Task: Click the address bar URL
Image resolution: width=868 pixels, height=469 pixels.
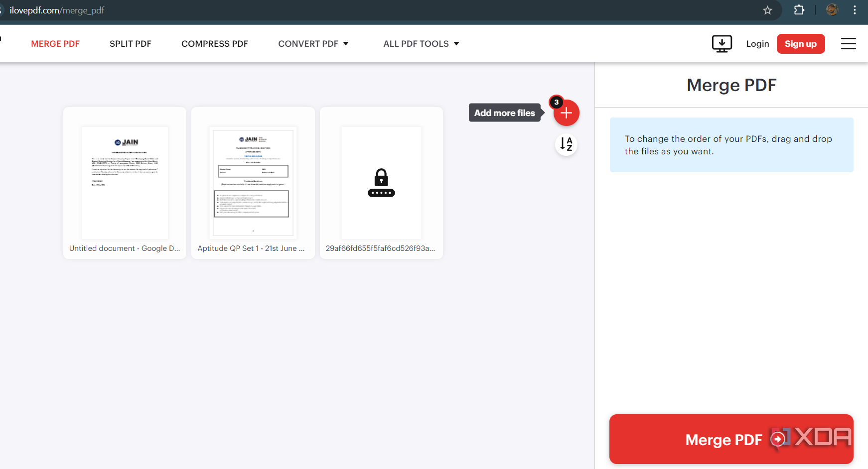Action: point(57,10)
